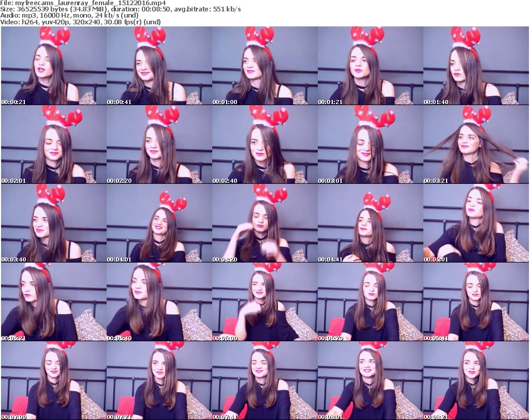Select the thumbnail frame at 00:08:21
Screen dimensions: 530x420
[x=476, y=381]
